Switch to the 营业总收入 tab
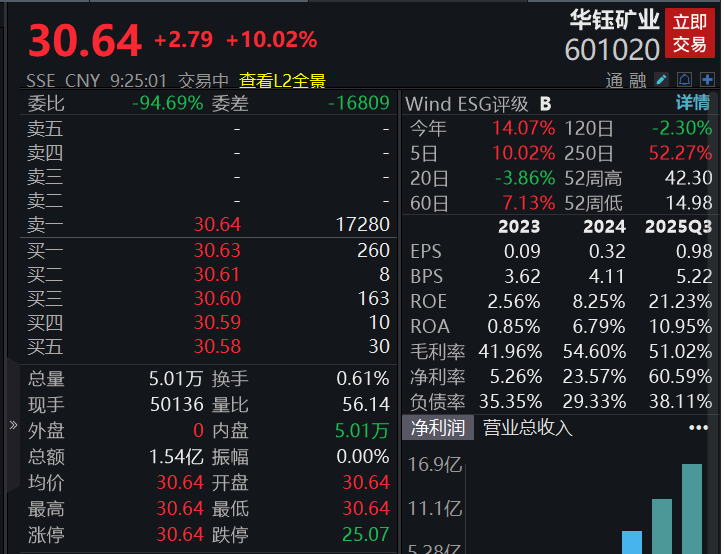This screenshot has height=554, width=724. (528, 428)
